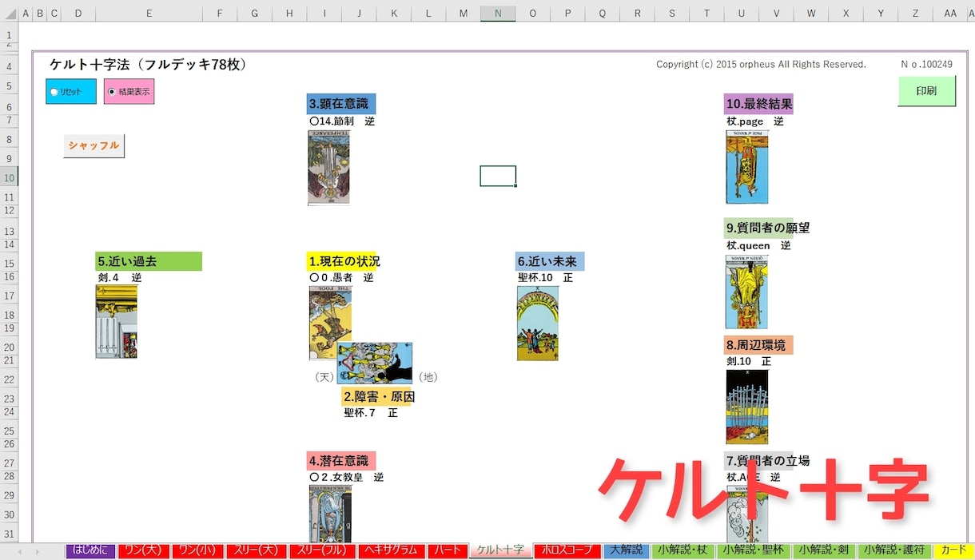Click the ○2.女教皇 逆 card name text

click(x=347, y=478)
